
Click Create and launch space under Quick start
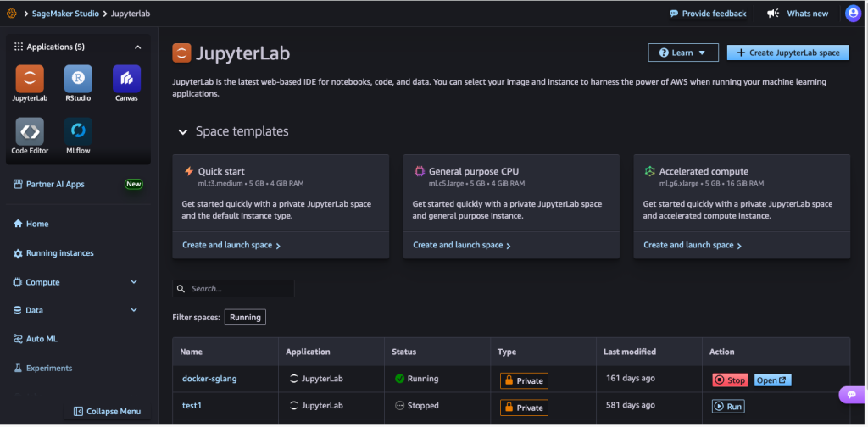coord(231,245)
